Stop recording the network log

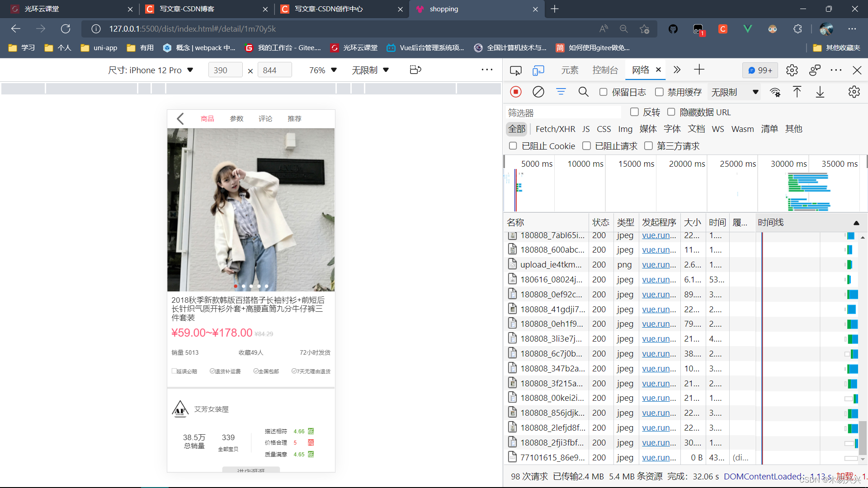515,92
